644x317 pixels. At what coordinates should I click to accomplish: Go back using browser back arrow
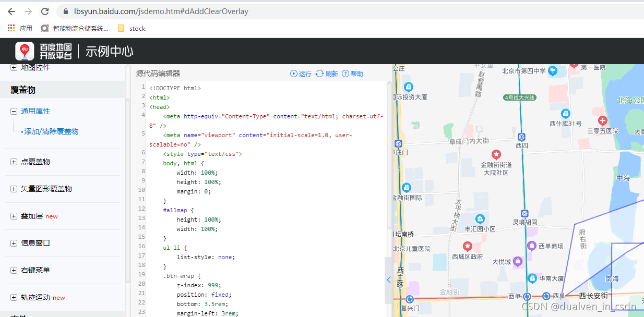coord(11,11)
